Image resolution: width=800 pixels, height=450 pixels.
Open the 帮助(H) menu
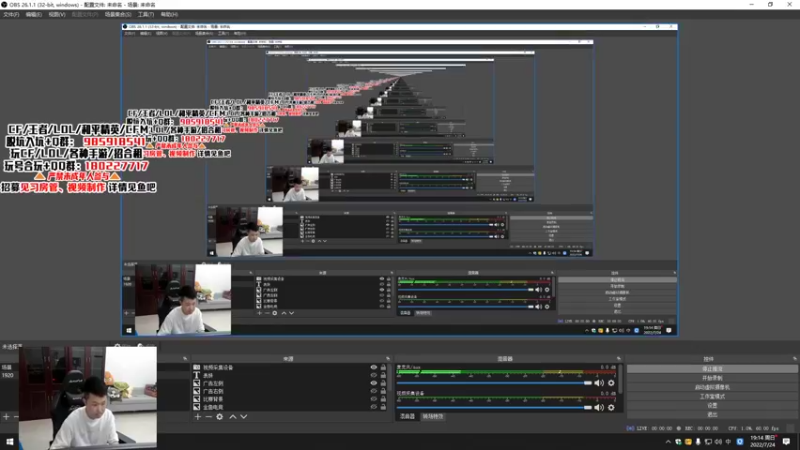[x=169, y=14]
